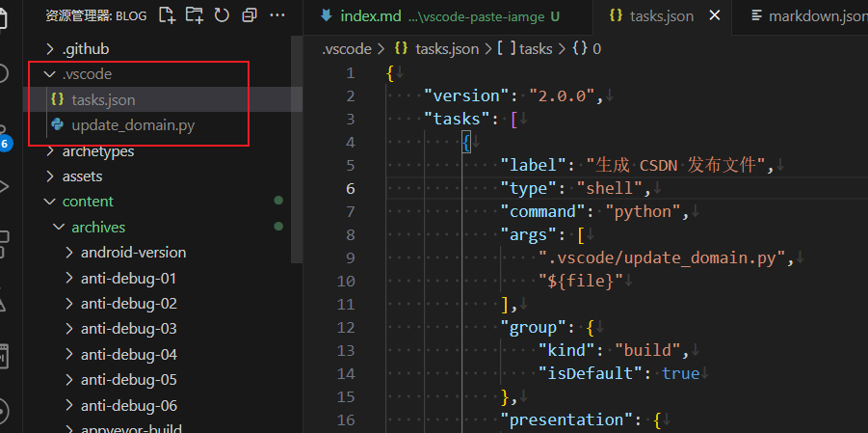Collapse the content folder
The height and width of the screenshot is (433, 868).
pyautogui.click(x=88, y=202)
